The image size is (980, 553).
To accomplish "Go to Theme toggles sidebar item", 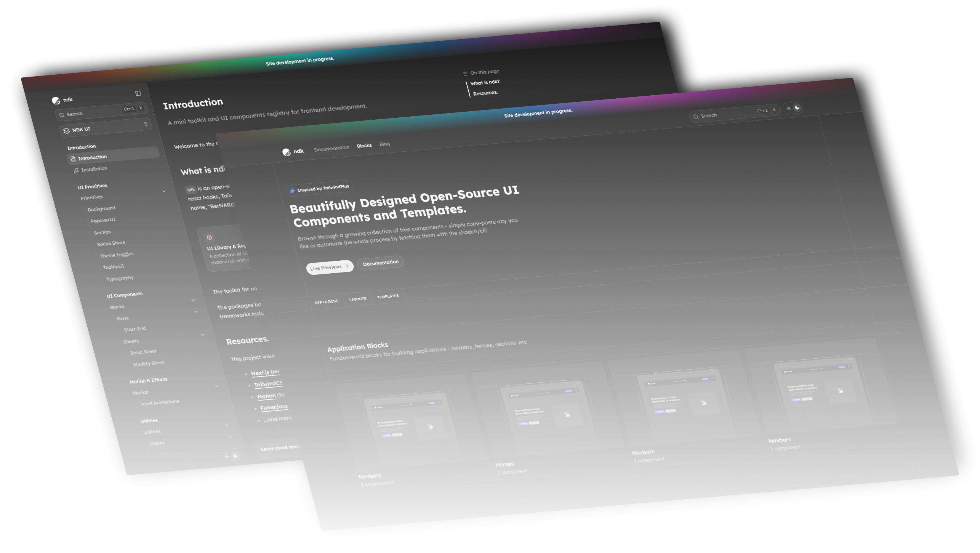I will coord(117,255).
